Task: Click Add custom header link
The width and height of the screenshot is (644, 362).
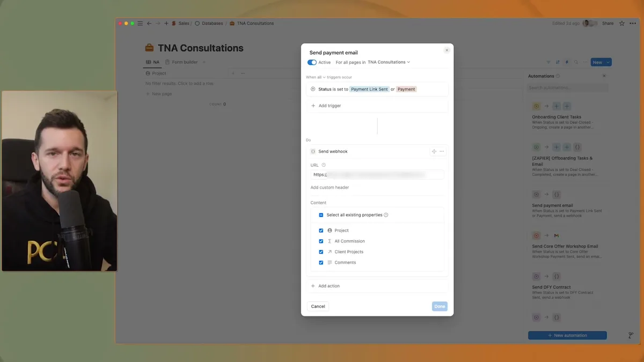Action: [329, 187]
